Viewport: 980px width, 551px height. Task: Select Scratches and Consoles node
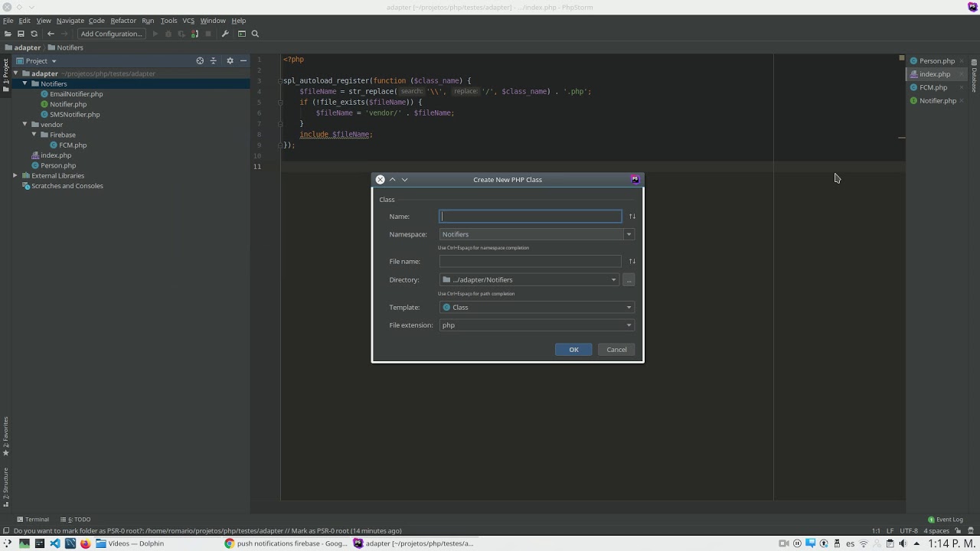click(67, 186)
